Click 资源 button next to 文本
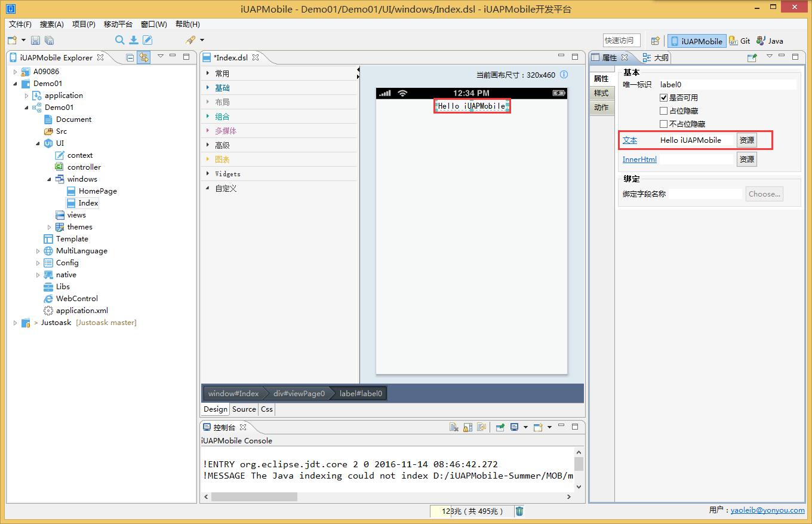 point(747,140)
